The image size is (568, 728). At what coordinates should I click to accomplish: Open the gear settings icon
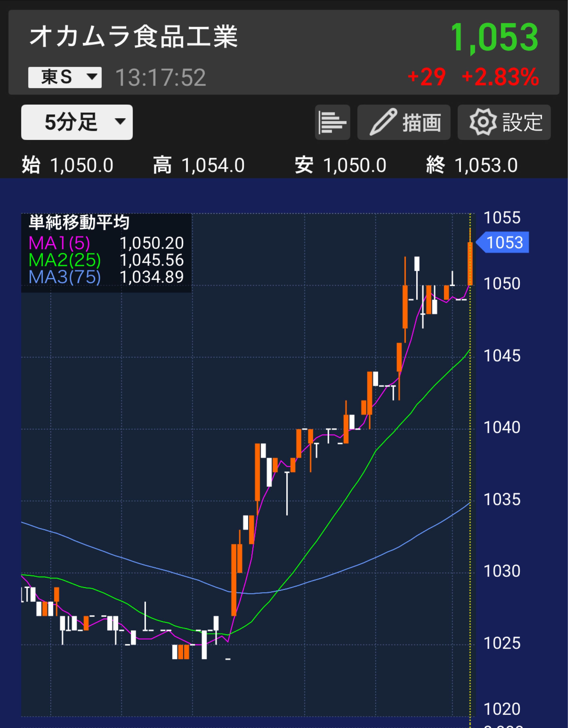point(483,122)
